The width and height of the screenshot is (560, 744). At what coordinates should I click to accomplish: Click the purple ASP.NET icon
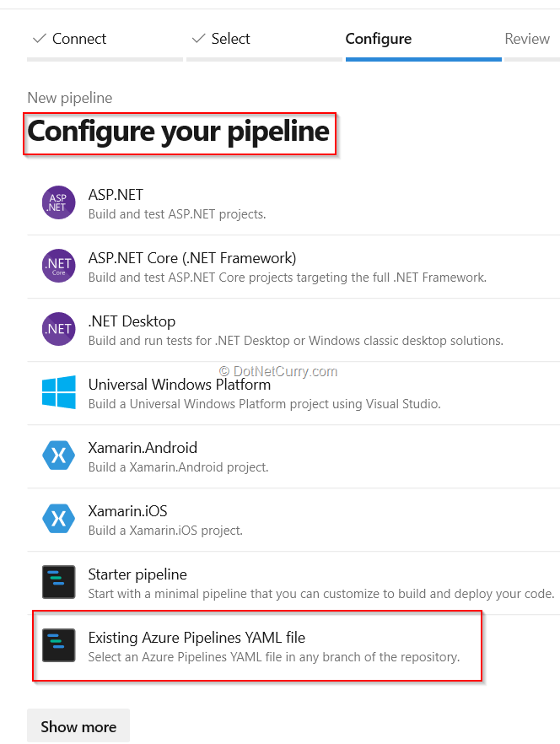click(x=59, y=203)
